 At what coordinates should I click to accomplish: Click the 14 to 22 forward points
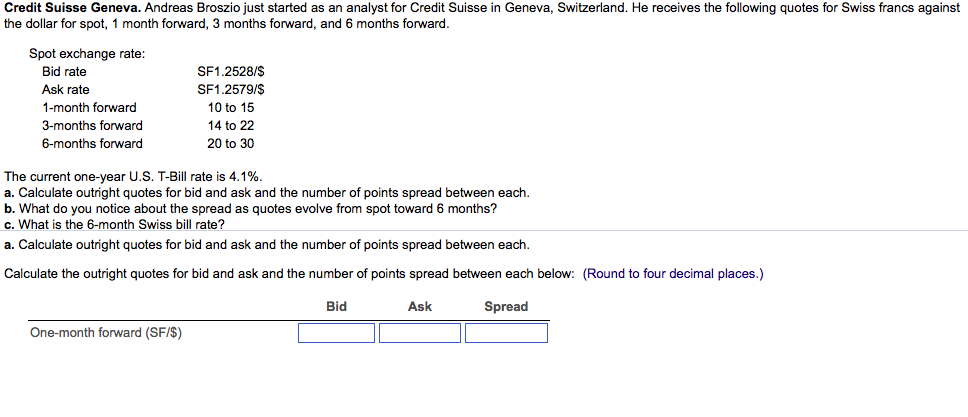click(x=231, y=126)
